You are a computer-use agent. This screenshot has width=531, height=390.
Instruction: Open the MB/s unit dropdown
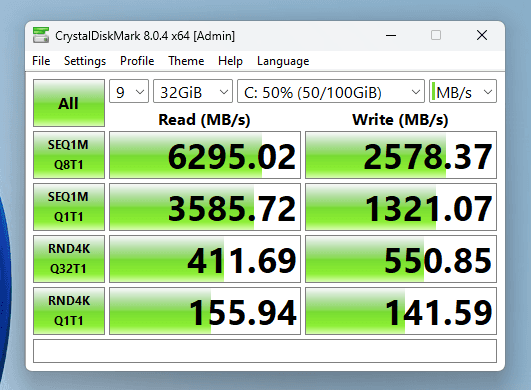(x=463, y=91)
